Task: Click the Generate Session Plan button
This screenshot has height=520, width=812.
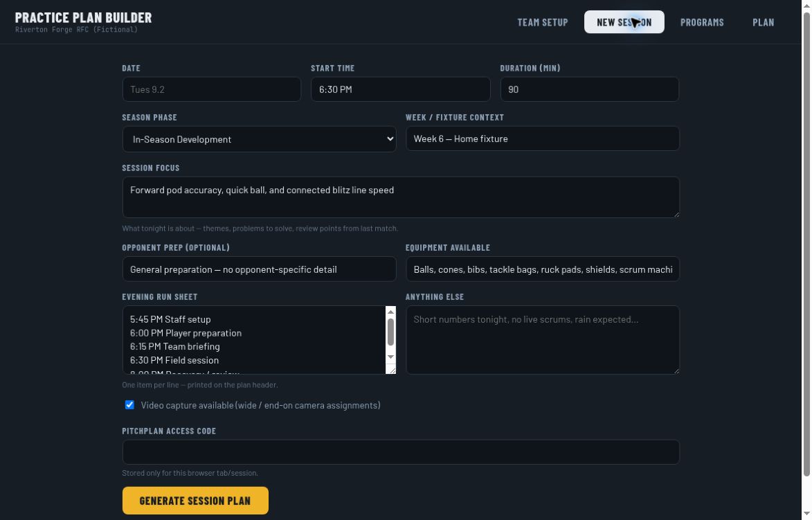Action: click(x=195, y=501)
